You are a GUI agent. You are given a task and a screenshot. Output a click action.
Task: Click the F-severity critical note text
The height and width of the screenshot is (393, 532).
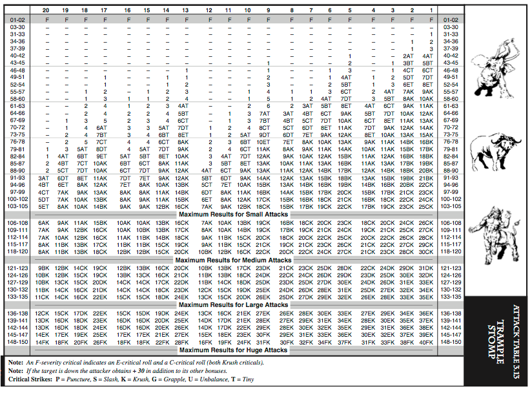tap(136, 363)
